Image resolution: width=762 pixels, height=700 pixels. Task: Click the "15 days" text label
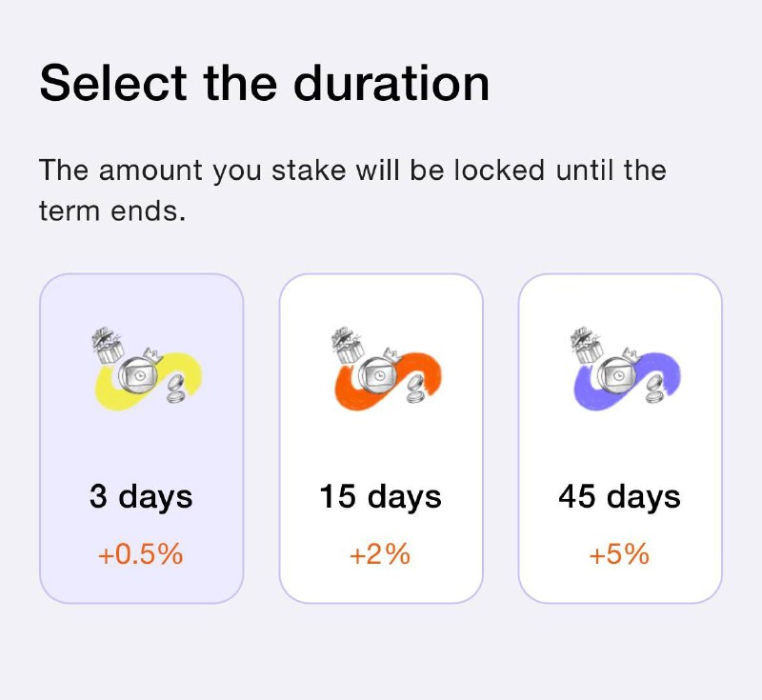(380, 497)
